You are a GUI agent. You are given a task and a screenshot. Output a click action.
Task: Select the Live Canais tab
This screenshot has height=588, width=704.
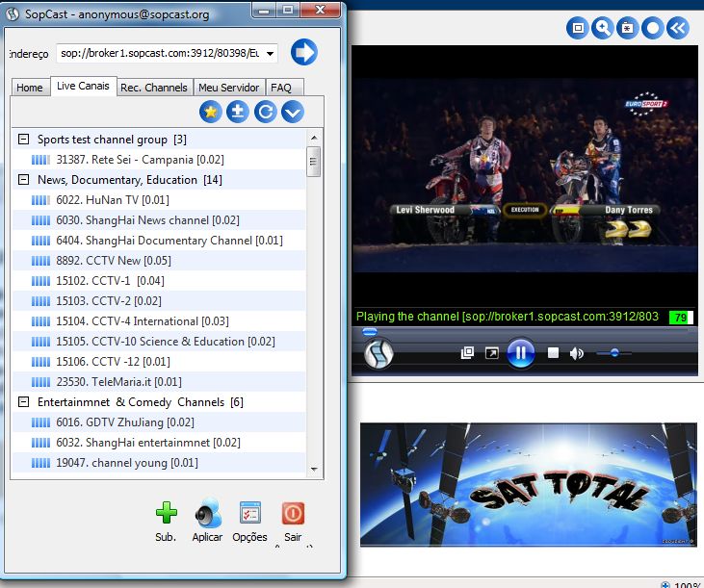pyautogui.click(x=83, y=86)
